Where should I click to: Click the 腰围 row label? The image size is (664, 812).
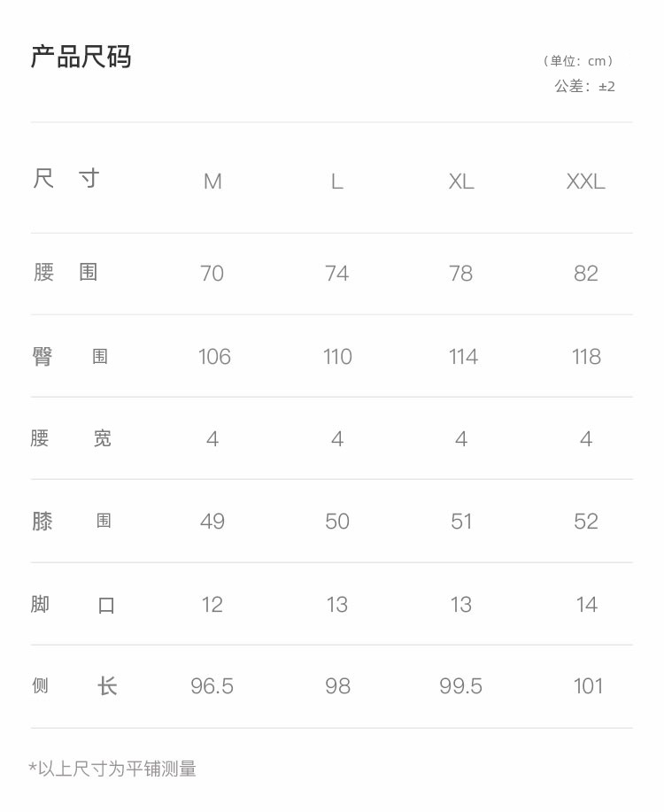66,272
